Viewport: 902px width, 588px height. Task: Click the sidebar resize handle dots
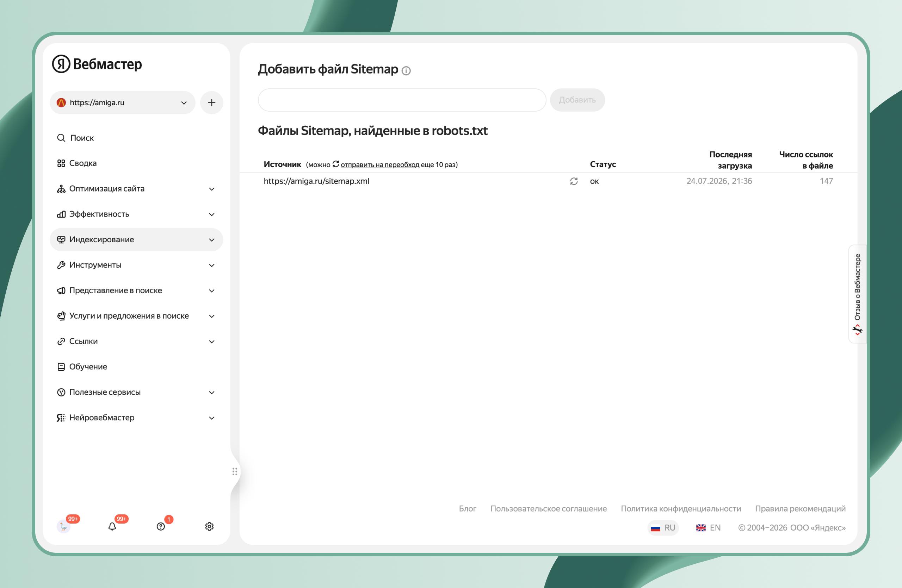235,471
